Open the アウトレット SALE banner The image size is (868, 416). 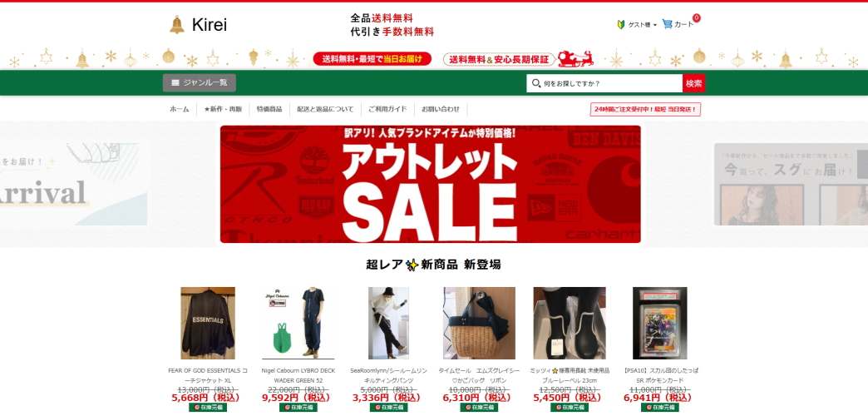(430, 184)
